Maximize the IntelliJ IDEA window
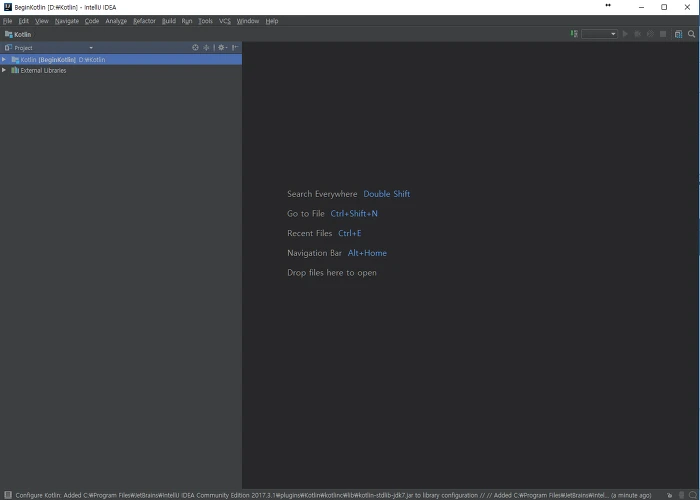Screen dimensions: 700x500 [x=664, y=7]
